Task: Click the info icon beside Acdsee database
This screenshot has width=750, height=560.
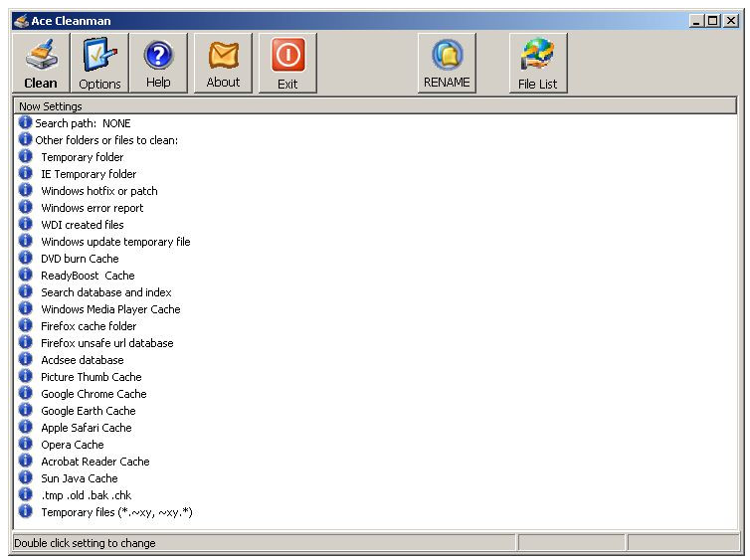Action: pos(25,360)
